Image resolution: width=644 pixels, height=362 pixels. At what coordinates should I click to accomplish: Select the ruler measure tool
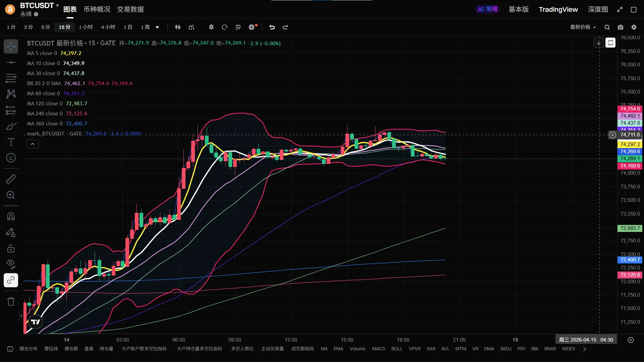(11, 179)
